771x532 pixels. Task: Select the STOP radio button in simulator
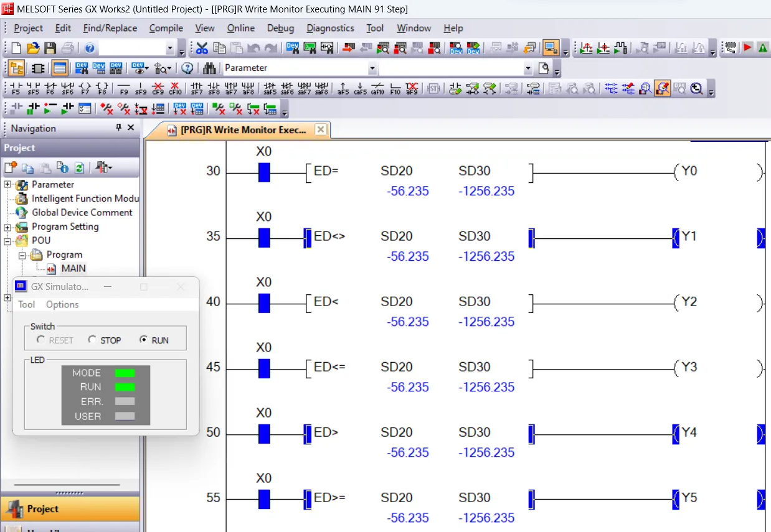92,340
